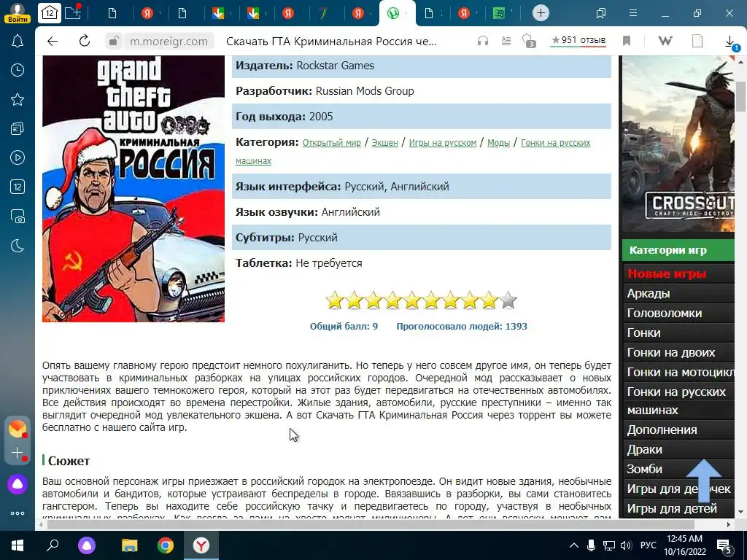Open Дополнения category in sidebar
Viewport: 747px width, 560px height.
pyautogui.click(x=662, y=429)
